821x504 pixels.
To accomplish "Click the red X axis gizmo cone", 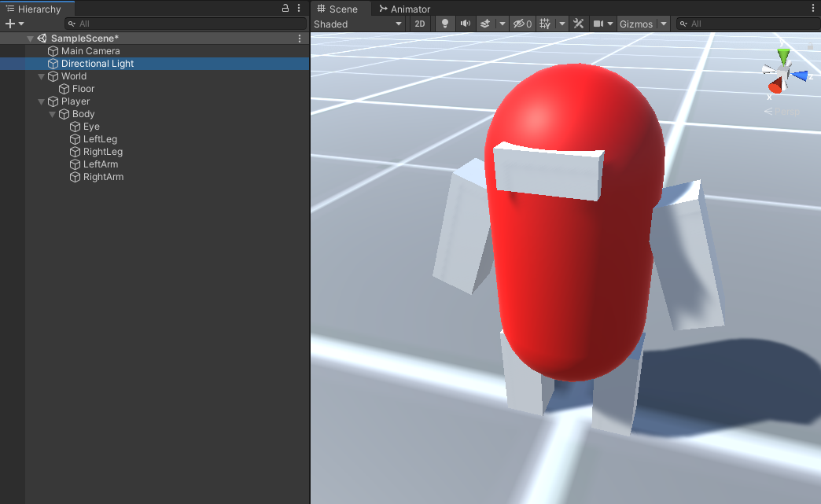I will (x=775, y=85).
